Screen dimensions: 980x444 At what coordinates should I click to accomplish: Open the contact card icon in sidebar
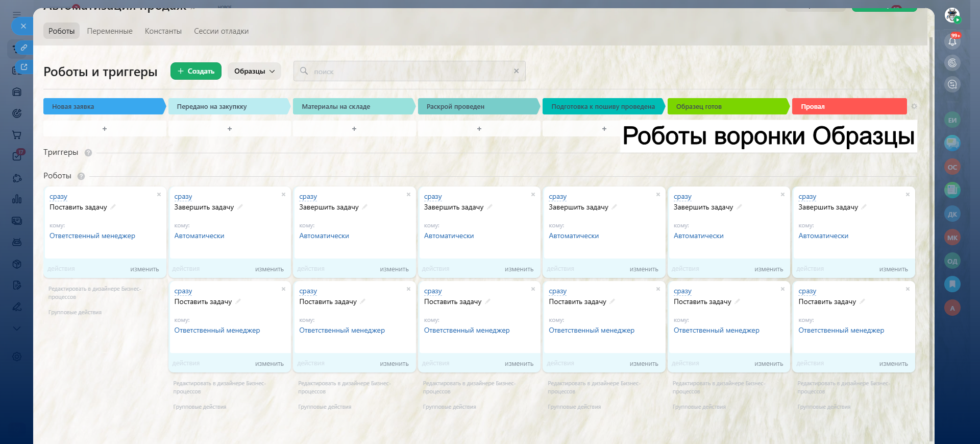pyautogui.click(x=17, y=221)
